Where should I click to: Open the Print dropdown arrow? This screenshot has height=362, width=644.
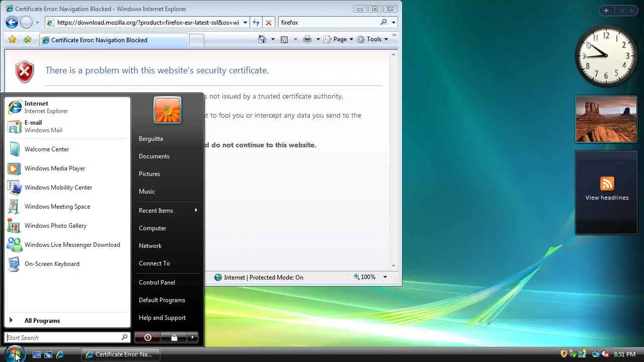[x=318, y=39]
